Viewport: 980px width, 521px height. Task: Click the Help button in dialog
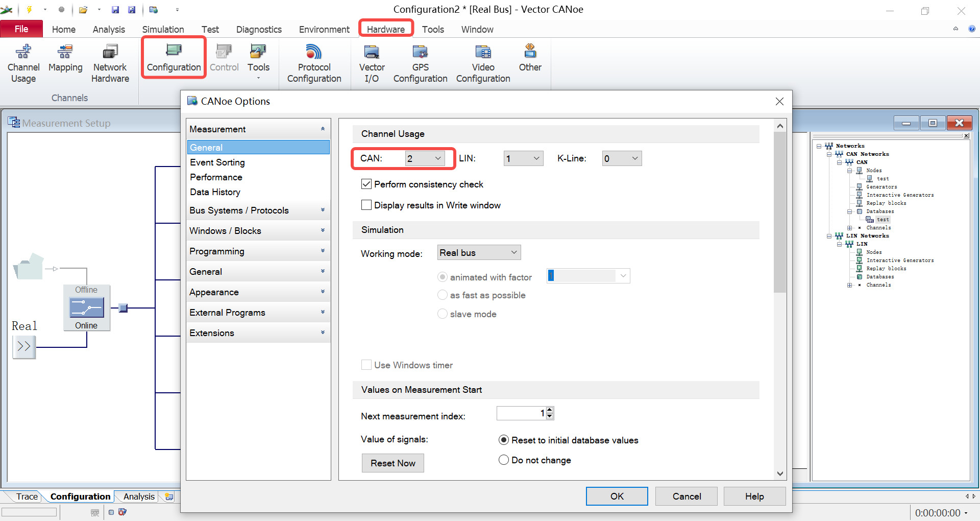(754, 496)
